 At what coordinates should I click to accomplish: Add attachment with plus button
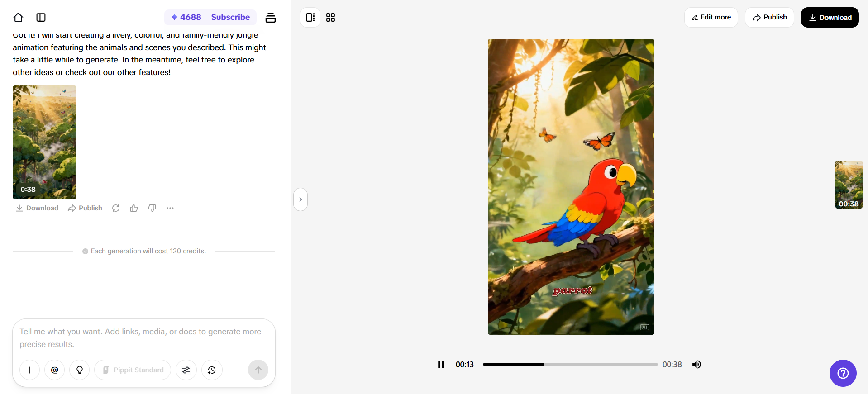(30, 370)
